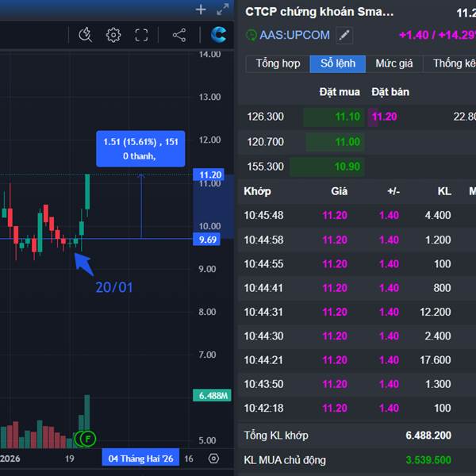Click the 9.69 price label on the price axis
The image size is (476, 476).
point(209,239)
